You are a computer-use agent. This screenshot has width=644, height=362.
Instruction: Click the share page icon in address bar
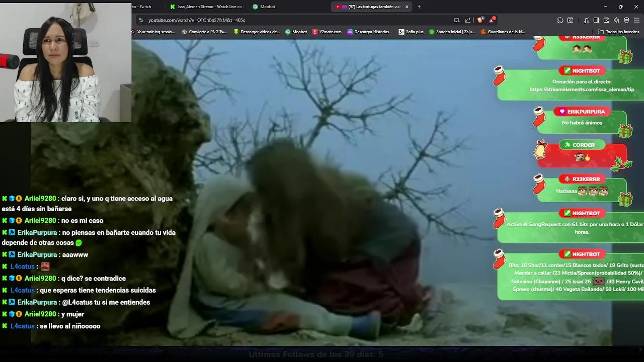pos(468,20)
